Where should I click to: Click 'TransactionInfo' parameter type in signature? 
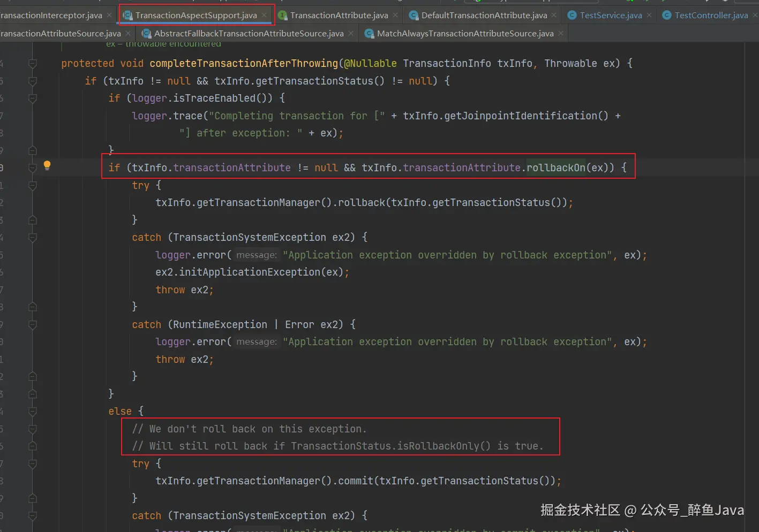tap(447, 63)
